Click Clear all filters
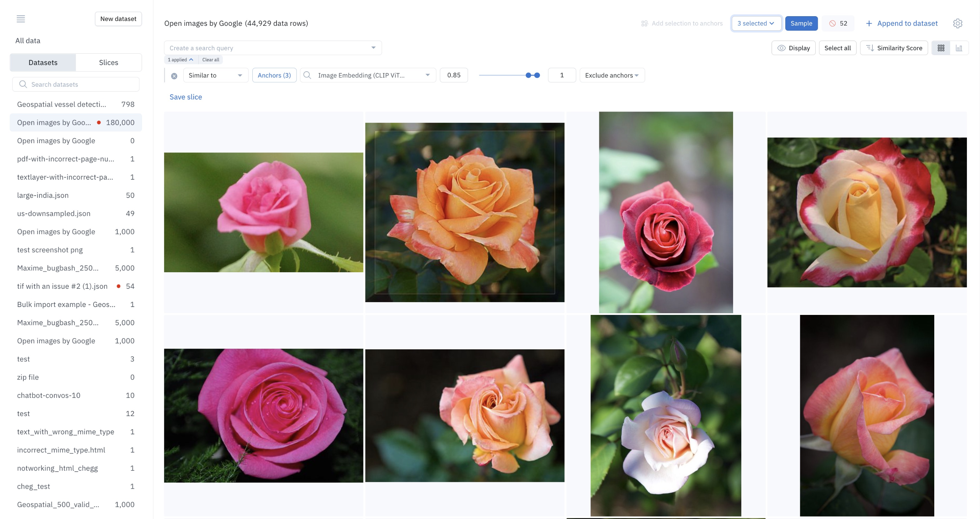 click(210, 60)
